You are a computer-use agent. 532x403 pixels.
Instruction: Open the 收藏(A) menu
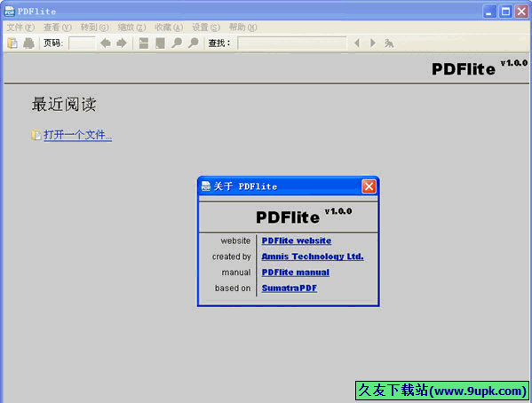click(x=169, y=28)
